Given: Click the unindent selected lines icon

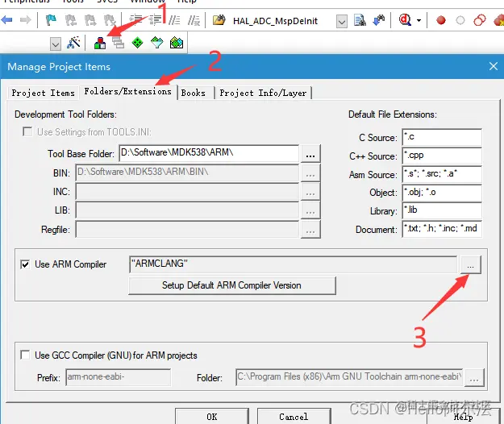Looking at the screenshot, I should point(156,20).
